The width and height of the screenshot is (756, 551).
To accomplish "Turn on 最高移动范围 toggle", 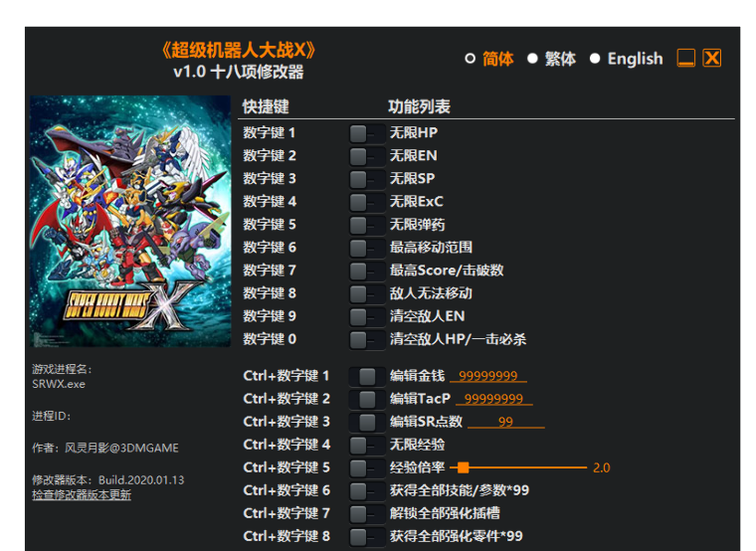I will click(367, 249).
